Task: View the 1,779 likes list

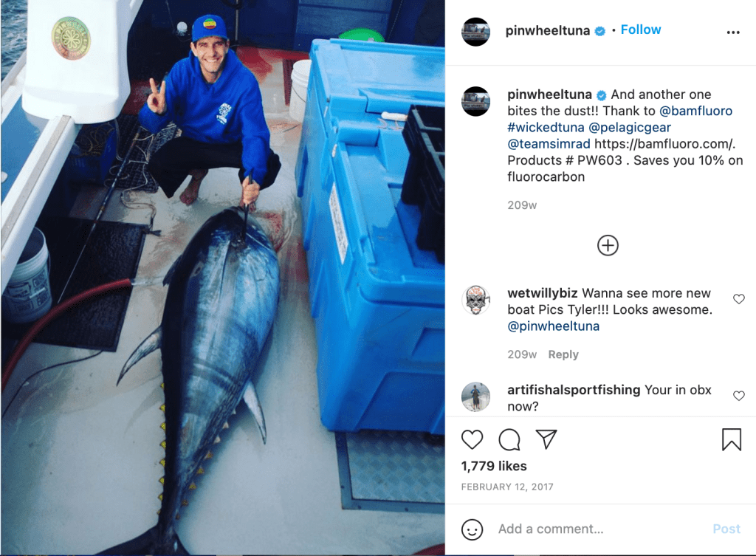Action: tap(494, 467)
